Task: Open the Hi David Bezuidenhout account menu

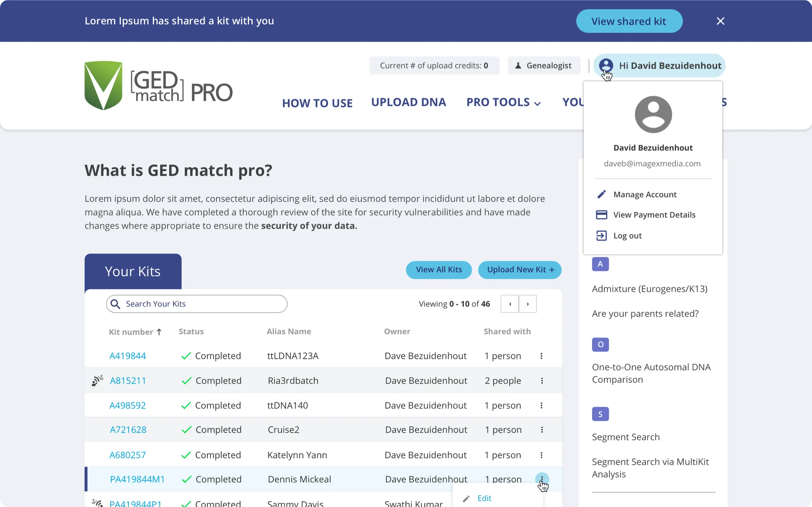Action: click(659, 65)
